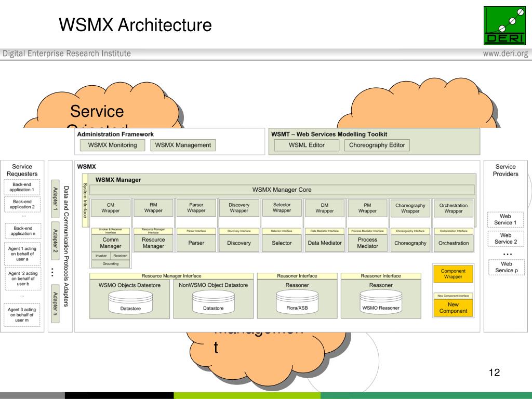Select the Discovery Wrapper box

(239, 208)
